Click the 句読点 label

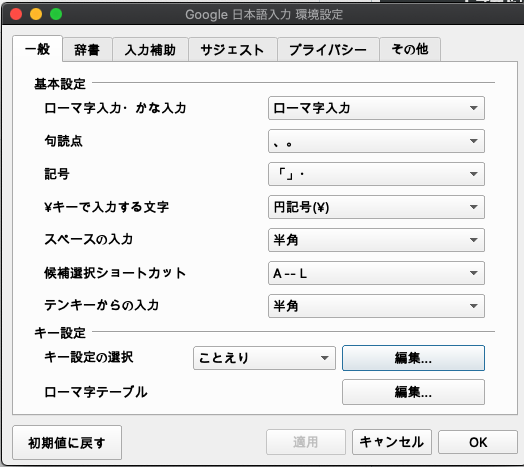[63, 141]
